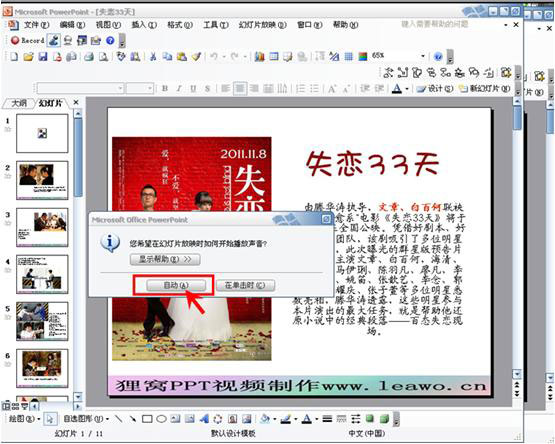Screen dimensions: 555x444
Task: Click the 自动 button in dialog
Action: 176,285
